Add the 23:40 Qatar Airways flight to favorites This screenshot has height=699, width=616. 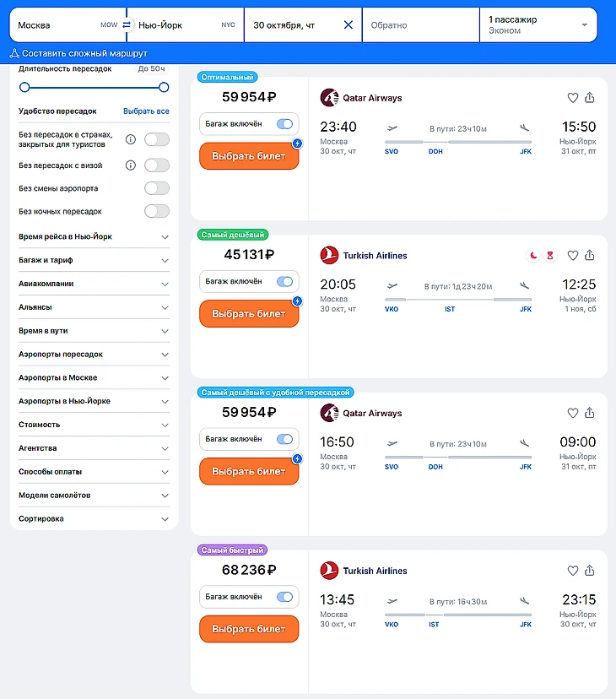[573, 98]
